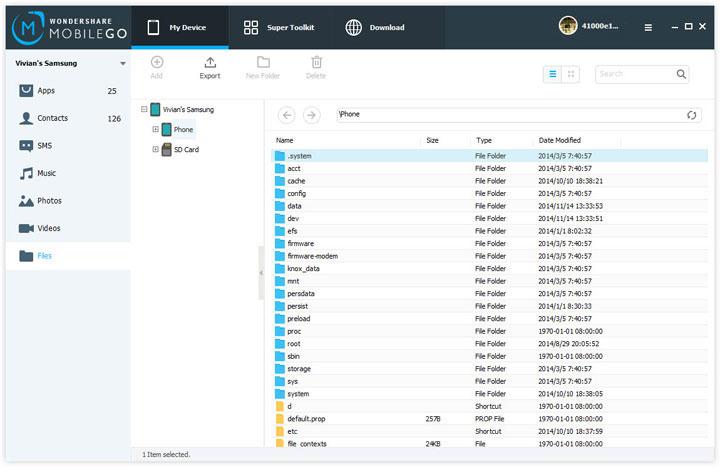720x467 pixels.
Task: Select the firmware folder
Action: pos(489,243)
